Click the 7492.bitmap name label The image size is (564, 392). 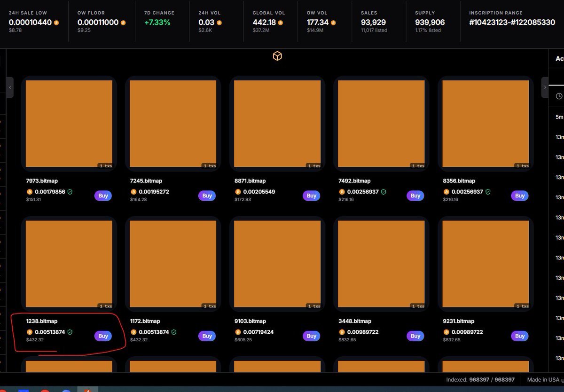point(354,181)
